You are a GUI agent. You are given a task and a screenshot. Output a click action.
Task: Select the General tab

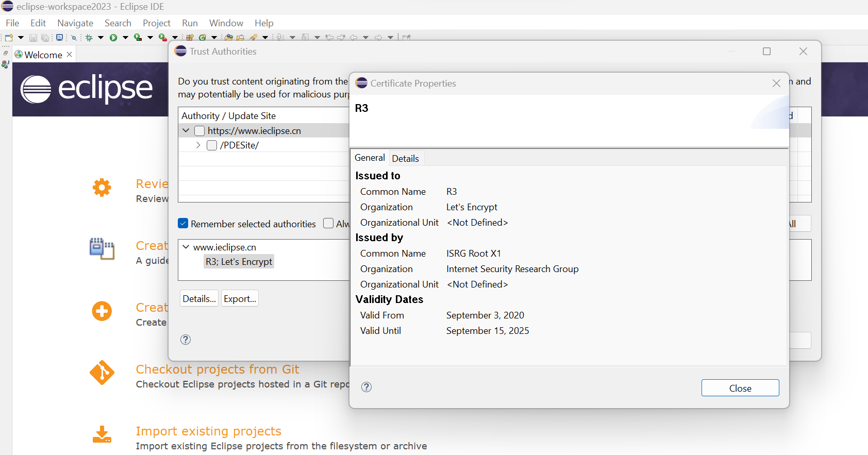coord(370,158)
